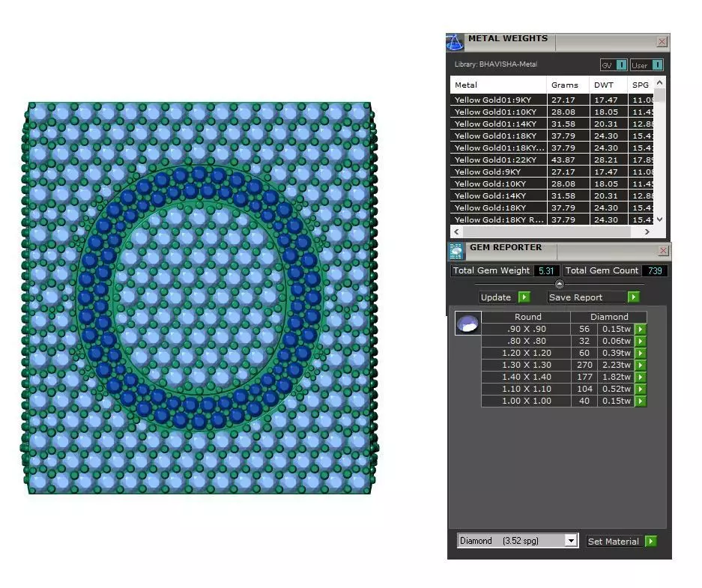This screenshot has height=588, width=702.
Task: Select Yellow Gold:18KY R... metal row
Action: point(552,219)
